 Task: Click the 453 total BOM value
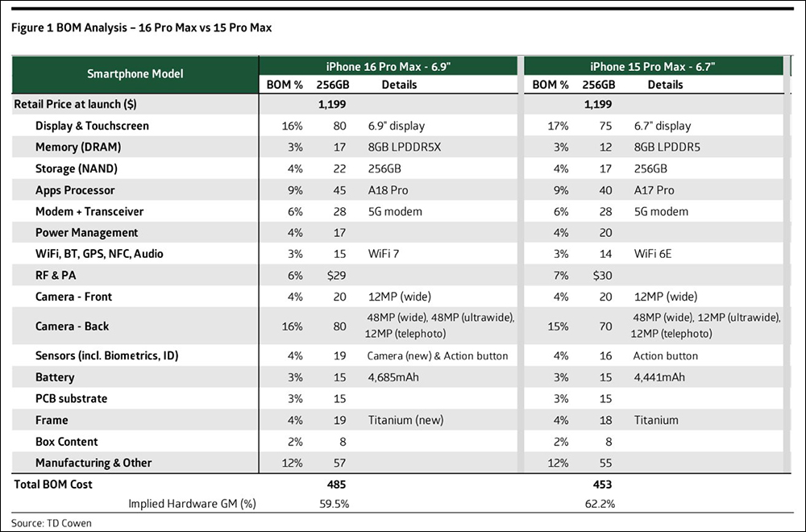click(x=602, y=484)
